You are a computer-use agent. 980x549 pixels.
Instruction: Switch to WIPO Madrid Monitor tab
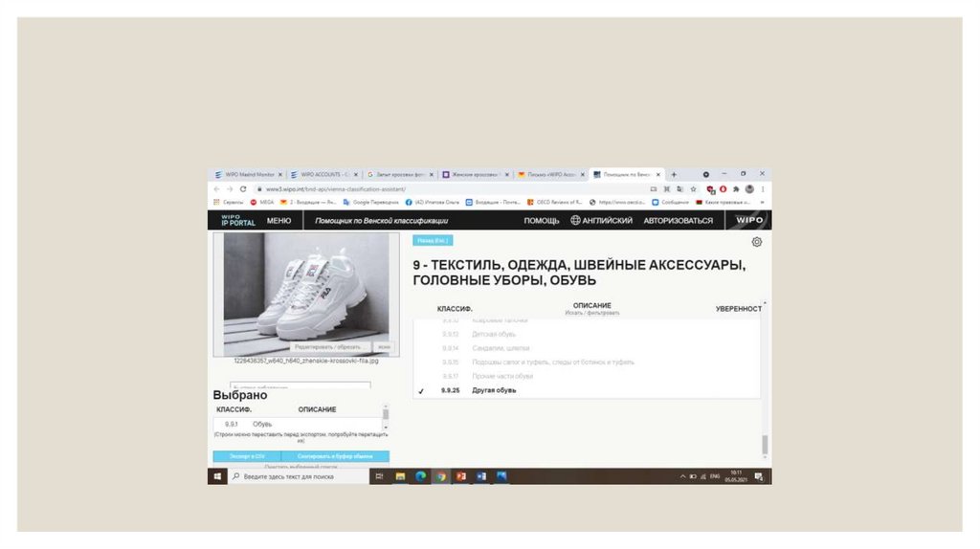248,175
